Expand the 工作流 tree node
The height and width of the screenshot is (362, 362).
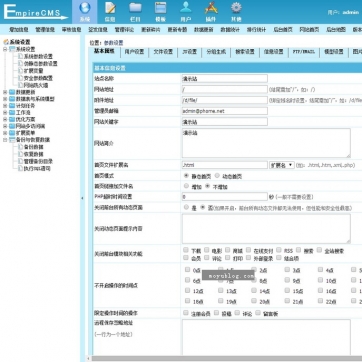[x=5, y=113]
